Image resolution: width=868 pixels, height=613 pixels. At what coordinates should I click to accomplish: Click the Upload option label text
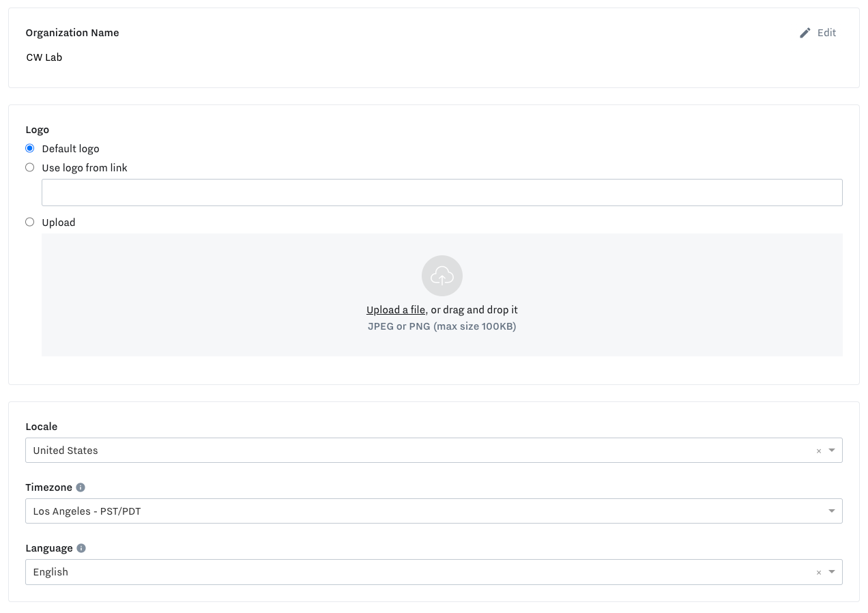(59, 223)
